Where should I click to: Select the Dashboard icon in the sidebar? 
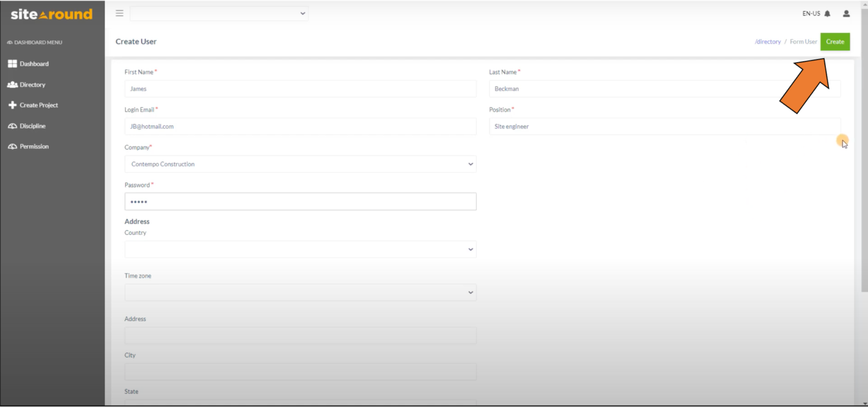(12, 63)
